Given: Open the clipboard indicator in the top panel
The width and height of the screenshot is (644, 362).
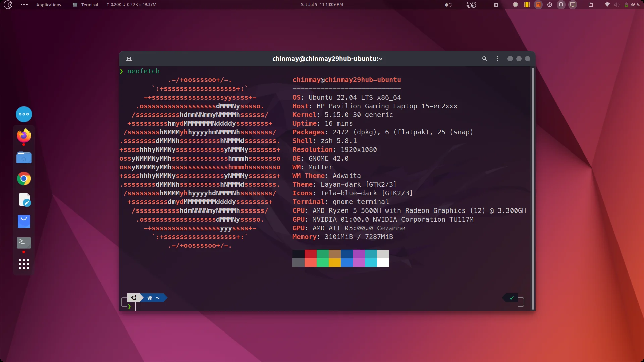Looking at the screenshot, I should point(591,5).
